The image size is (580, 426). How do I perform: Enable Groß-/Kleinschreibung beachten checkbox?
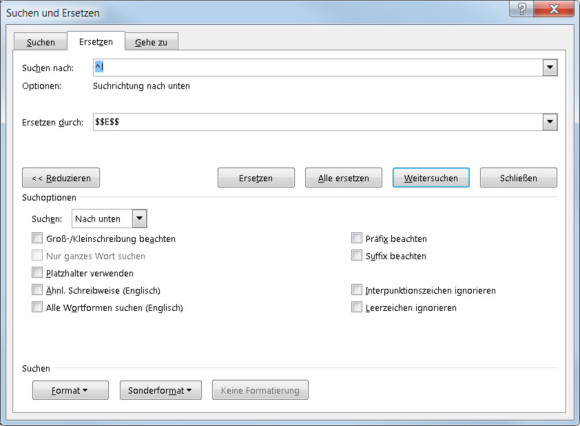[x=37, y=238]
